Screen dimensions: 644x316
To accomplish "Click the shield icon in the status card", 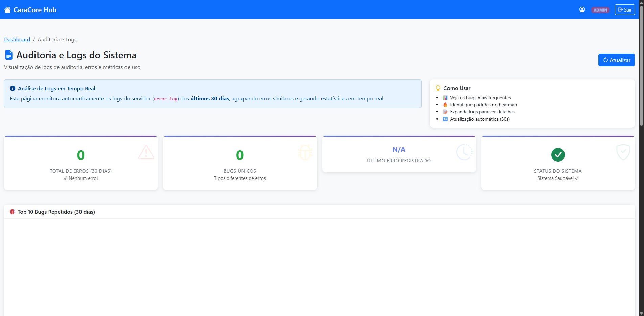I will click(x=623, y=152).
